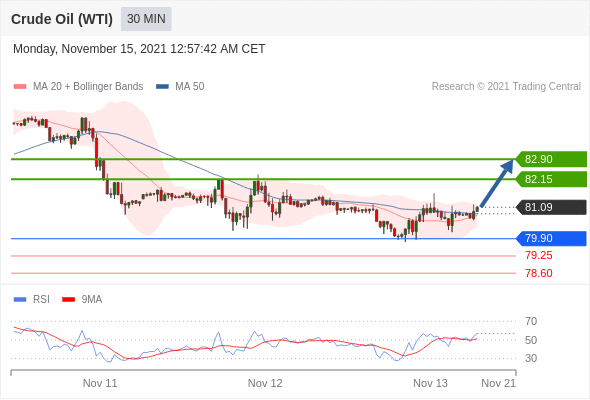Click the blue MA 50 legend swatch

(162, 87)
